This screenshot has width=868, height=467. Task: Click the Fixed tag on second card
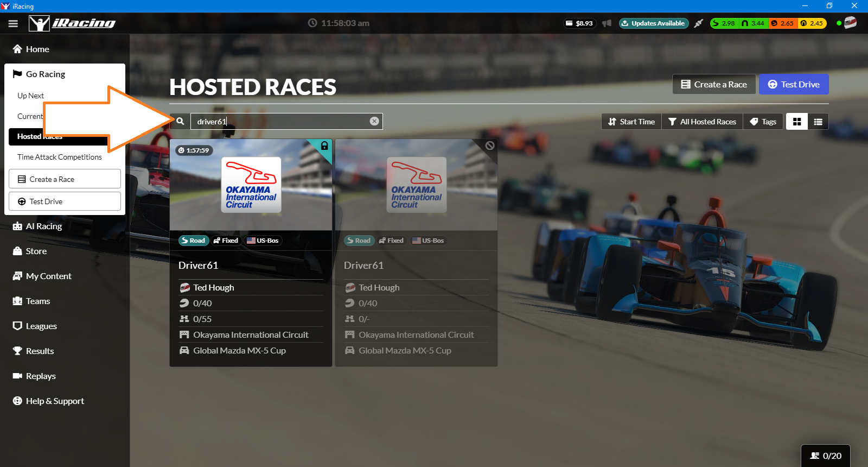[x=391, y=241]
